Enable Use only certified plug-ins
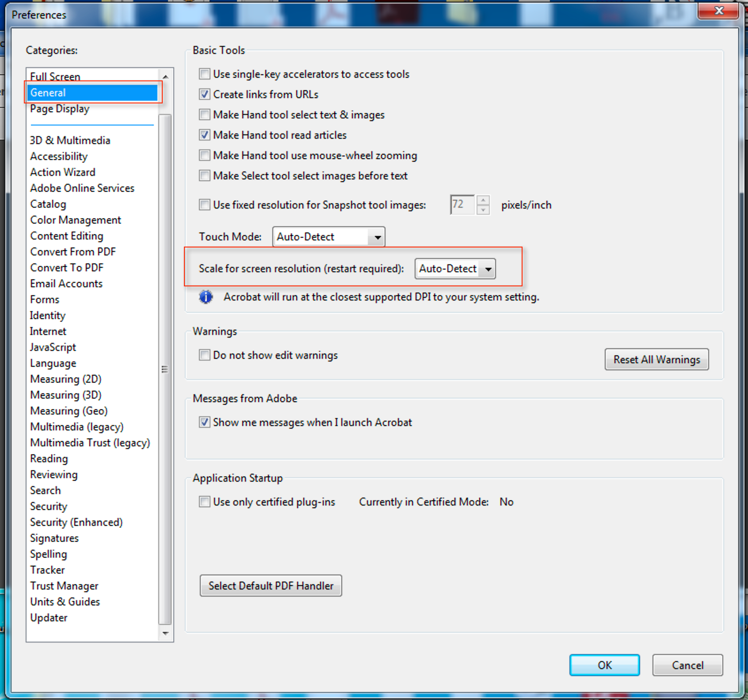748x700 pixels. point(204,502)
